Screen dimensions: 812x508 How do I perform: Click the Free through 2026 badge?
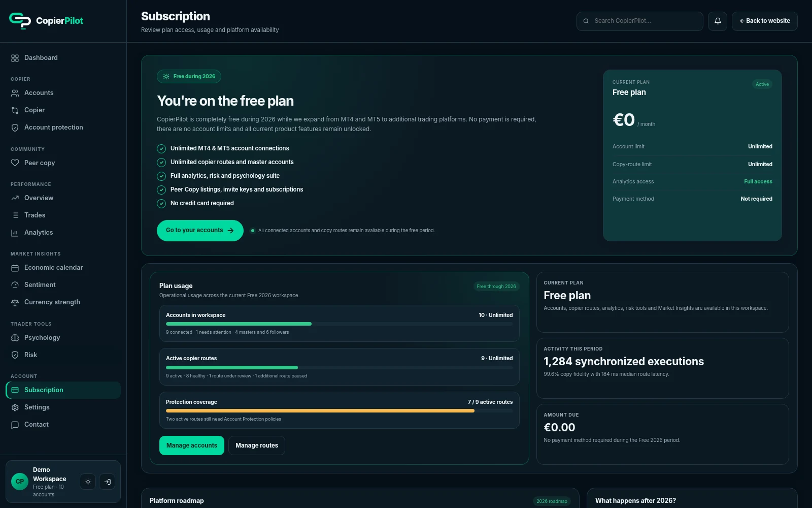[x=496, y=287]
